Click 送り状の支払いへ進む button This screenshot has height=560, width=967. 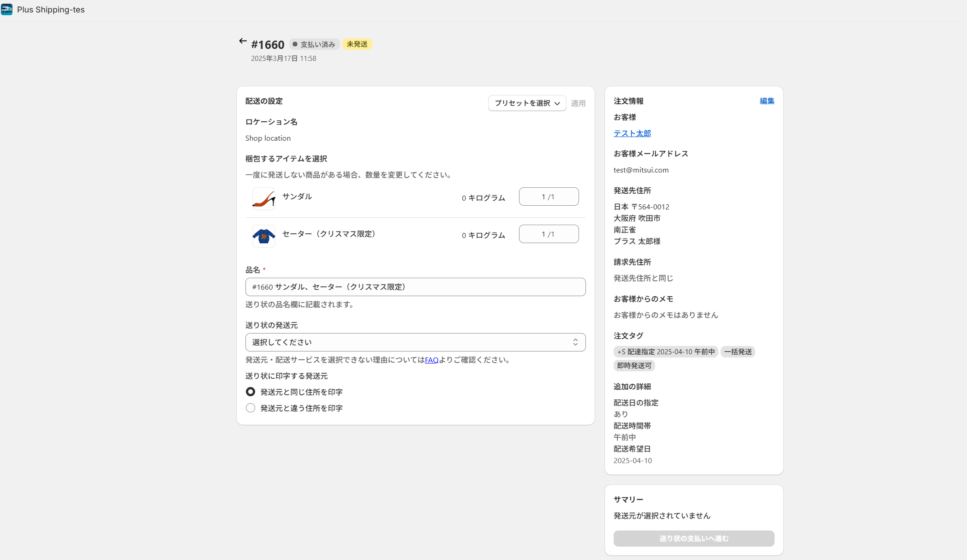694,539
